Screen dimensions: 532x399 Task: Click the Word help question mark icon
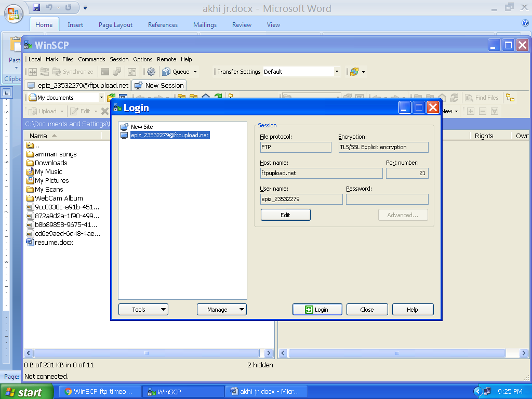pyautogui.click(x=525, y=23)
